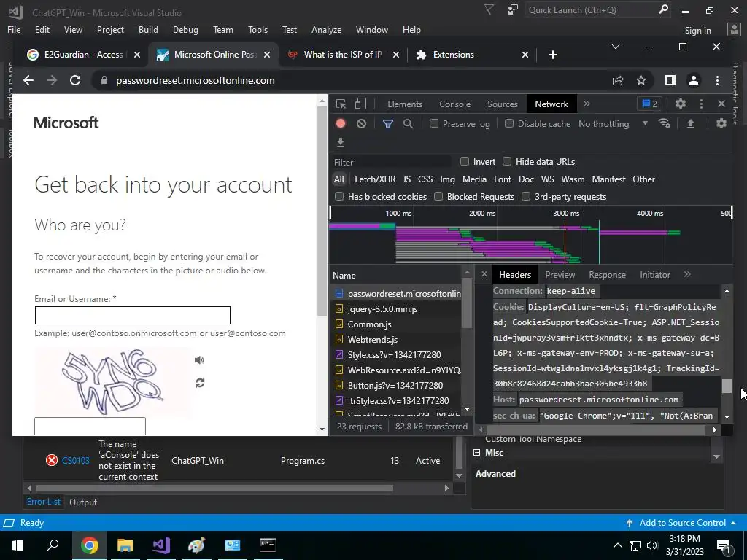This screenshot has width=747, height=560.
Task: Go back with Chrome's back arrow
Action: [28, 80]
